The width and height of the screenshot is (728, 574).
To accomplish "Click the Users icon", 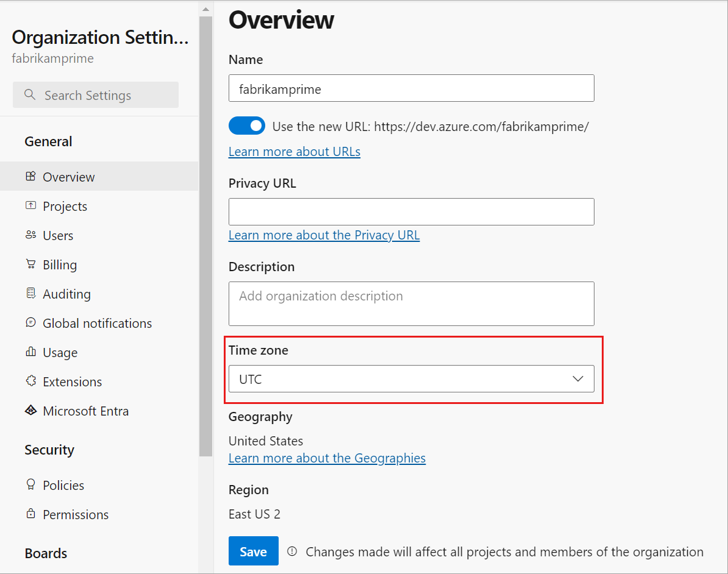I will 30,235.
